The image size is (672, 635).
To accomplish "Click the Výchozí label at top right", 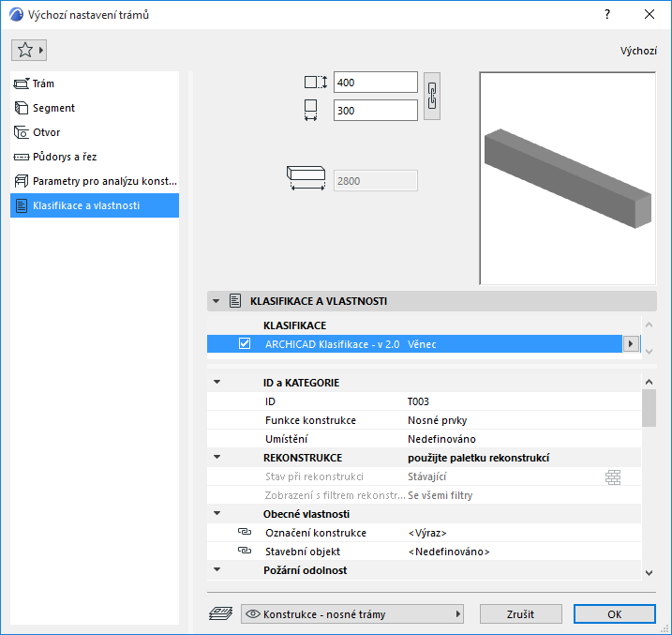I will pos(638,51).
